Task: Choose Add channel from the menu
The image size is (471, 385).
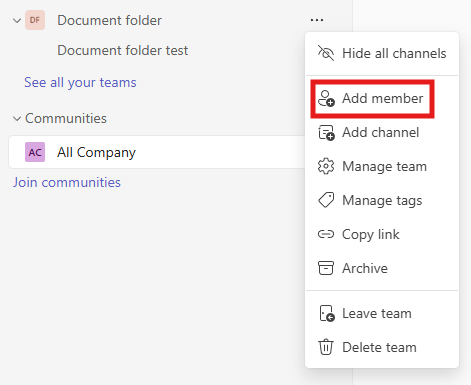Action: pos(382,133)
